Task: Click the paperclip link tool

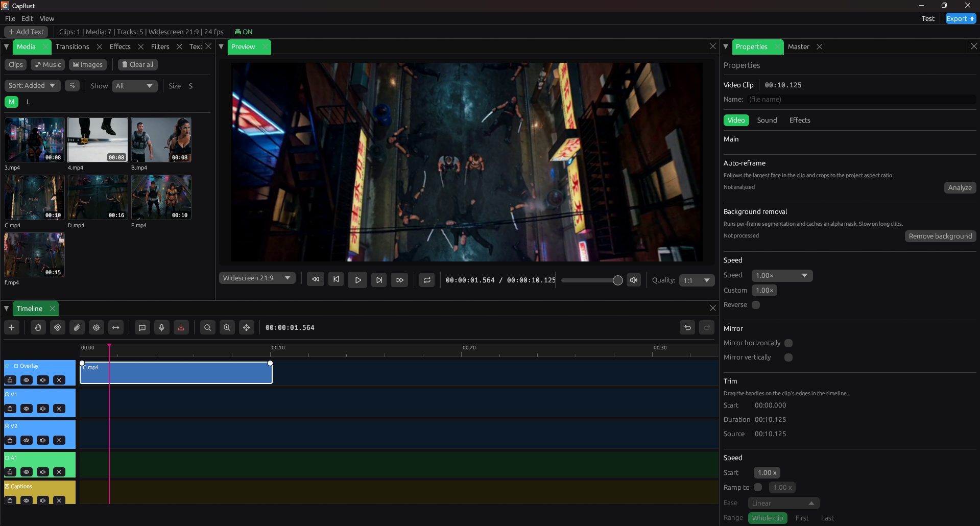Action: (x=77, y=328)
